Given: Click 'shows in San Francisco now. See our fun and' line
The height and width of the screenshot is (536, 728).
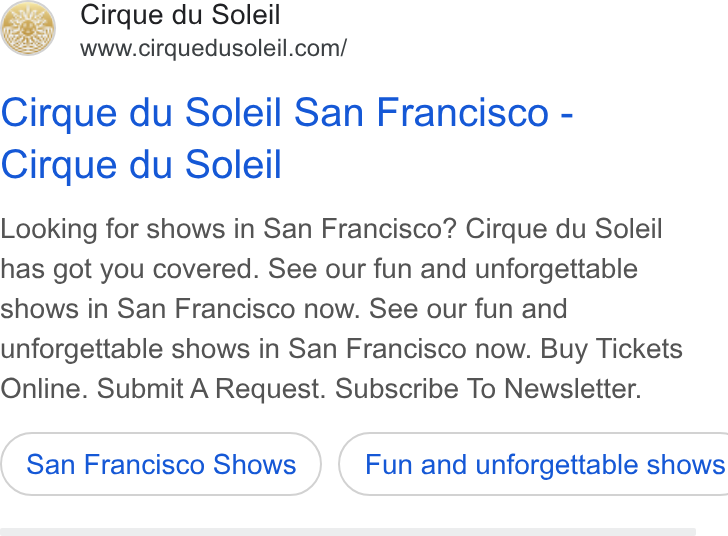Looking at the screenshot, I should coord(284,309).
